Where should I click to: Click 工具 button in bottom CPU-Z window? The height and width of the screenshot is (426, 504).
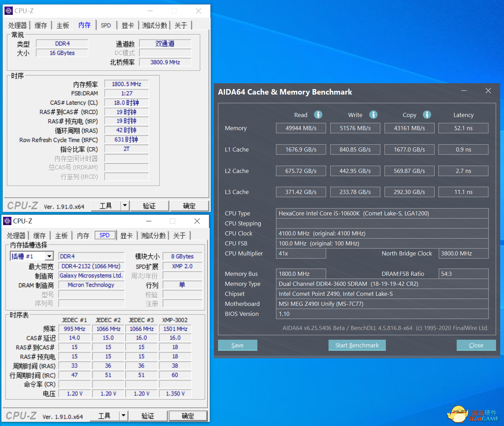104,416
